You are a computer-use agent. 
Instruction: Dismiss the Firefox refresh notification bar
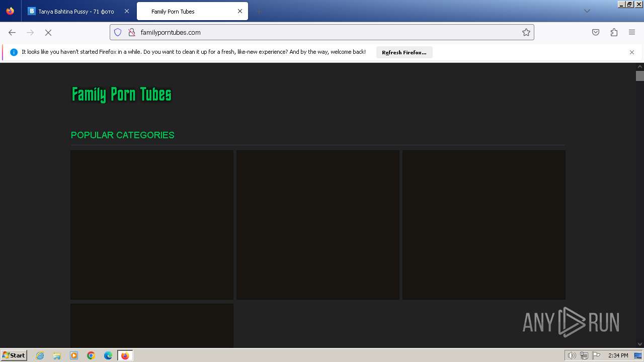click(632, 52)
